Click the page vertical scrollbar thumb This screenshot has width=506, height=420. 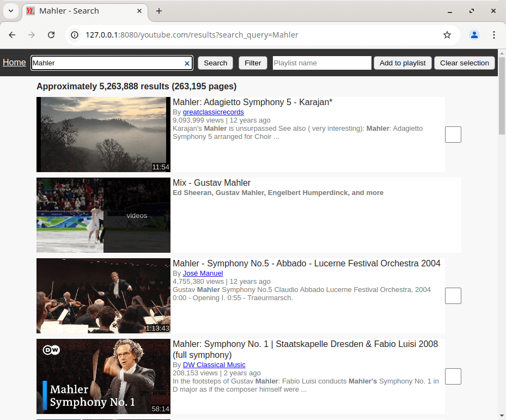click(502, 96)
